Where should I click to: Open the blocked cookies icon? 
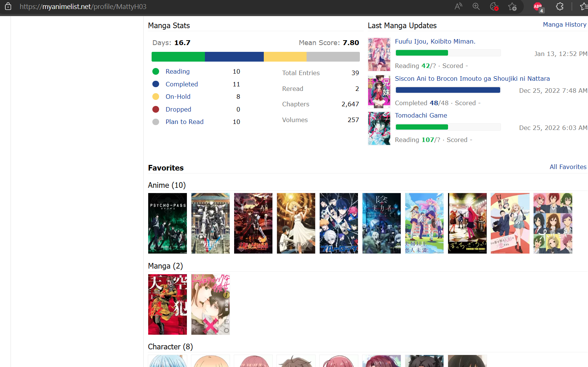pyautogui.click(x=494, y=6)
